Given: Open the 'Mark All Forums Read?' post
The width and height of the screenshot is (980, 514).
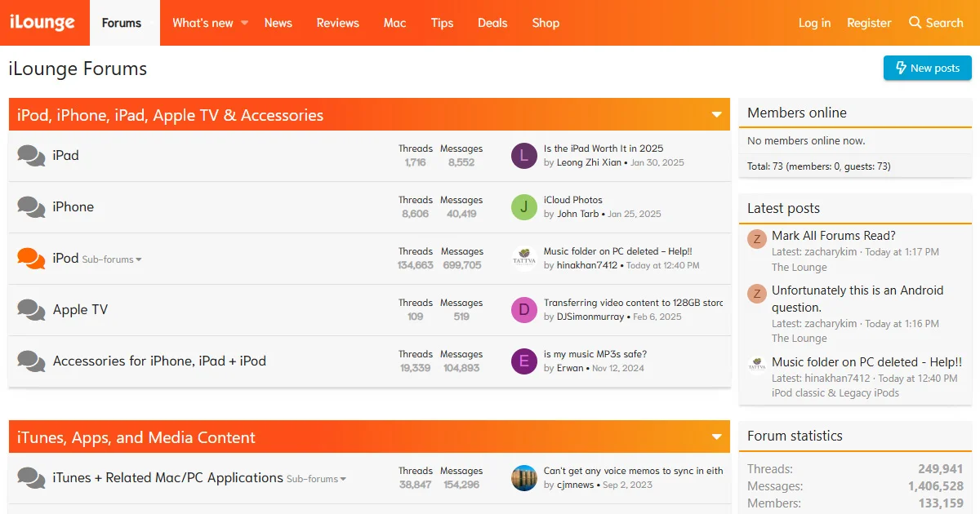Looking at the screenshot, I should 833,236.
